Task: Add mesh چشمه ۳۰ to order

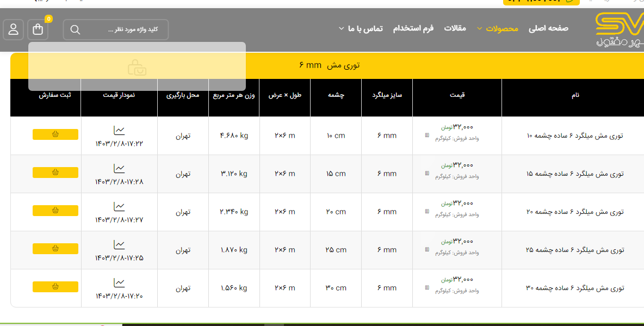Action: click(x=55, y=287)
